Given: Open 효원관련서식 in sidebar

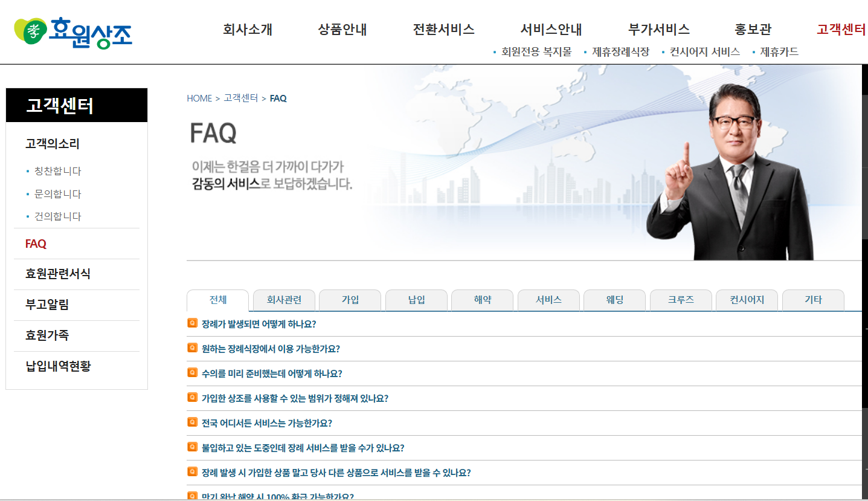Looking at the screenshot, I should [58, 274].
